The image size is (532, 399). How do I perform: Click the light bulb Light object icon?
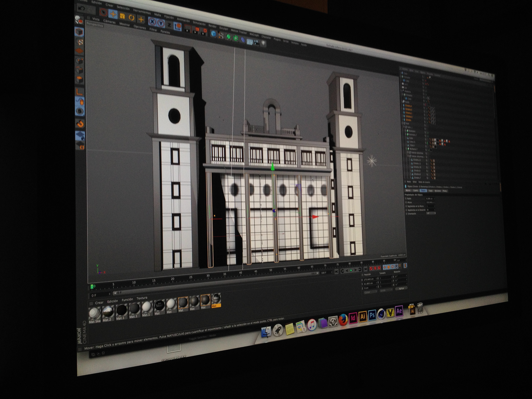263,43
